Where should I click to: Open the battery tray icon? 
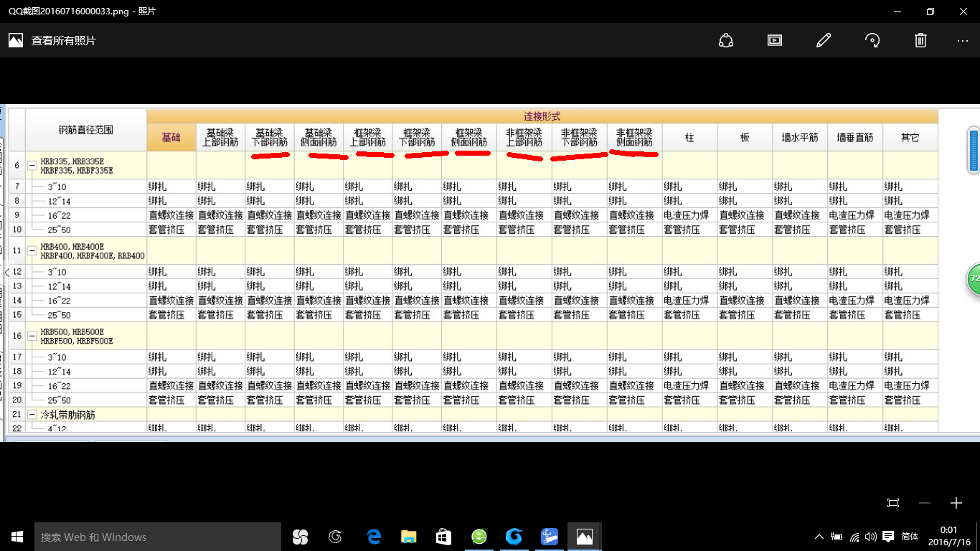click(x=837, y=537)
